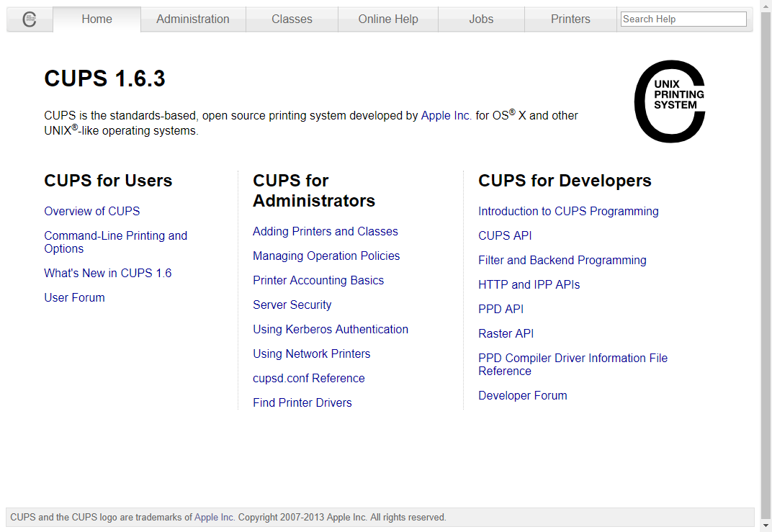Open Using Kerberos Authentication link

(x=331, y=329)
